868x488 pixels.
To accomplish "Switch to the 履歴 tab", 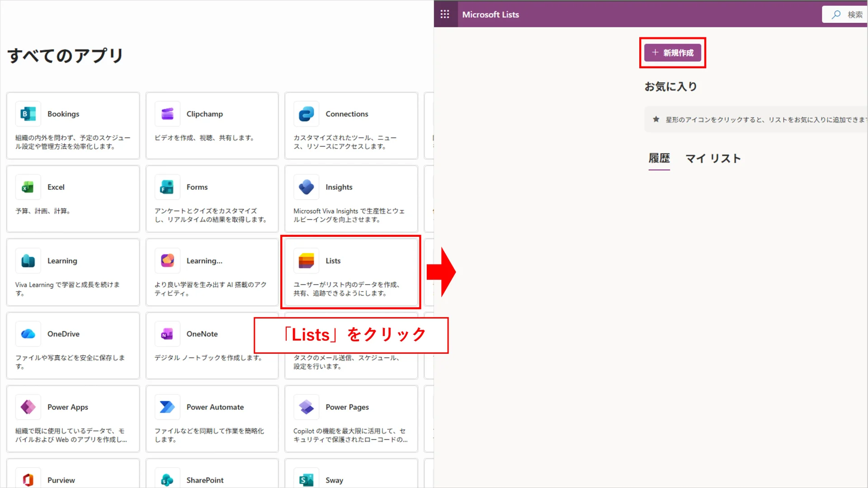I will pos(659,159).
